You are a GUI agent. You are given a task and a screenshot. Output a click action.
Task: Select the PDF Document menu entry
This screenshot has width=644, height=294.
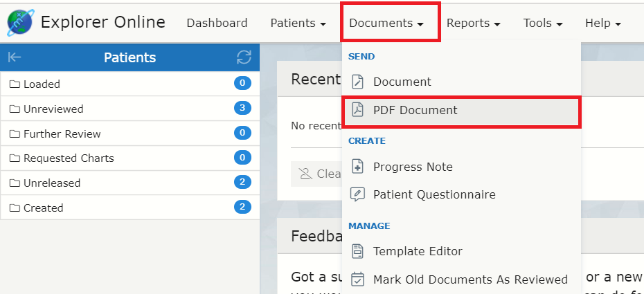(461, 110)
